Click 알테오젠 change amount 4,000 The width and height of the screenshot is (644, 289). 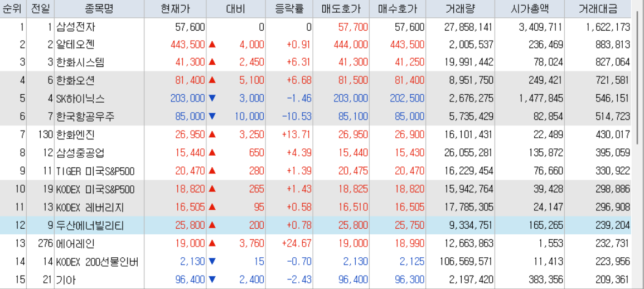(x=252, y=45)
